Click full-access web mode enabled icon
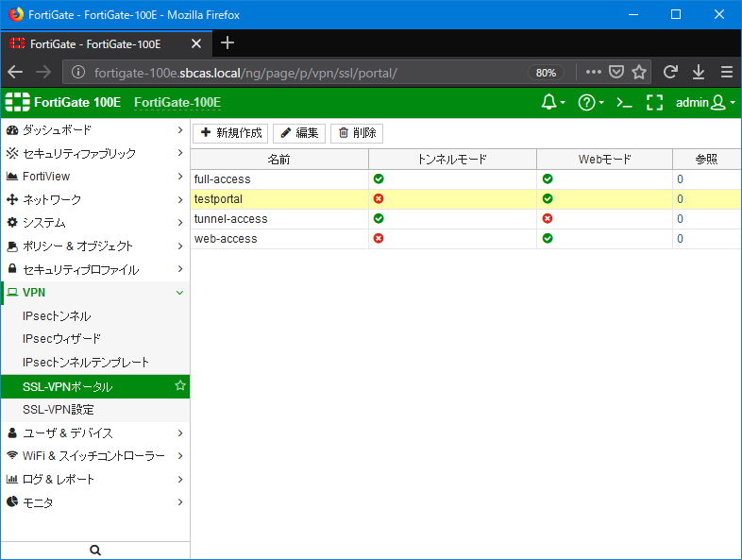This screenshot has width=742, height=560. [548, 178]
